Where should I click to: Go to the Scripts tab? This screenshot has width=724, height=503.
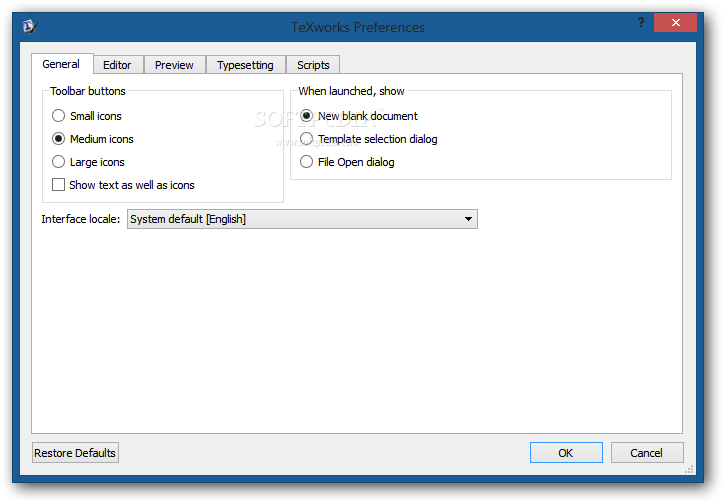pos(313,65)
